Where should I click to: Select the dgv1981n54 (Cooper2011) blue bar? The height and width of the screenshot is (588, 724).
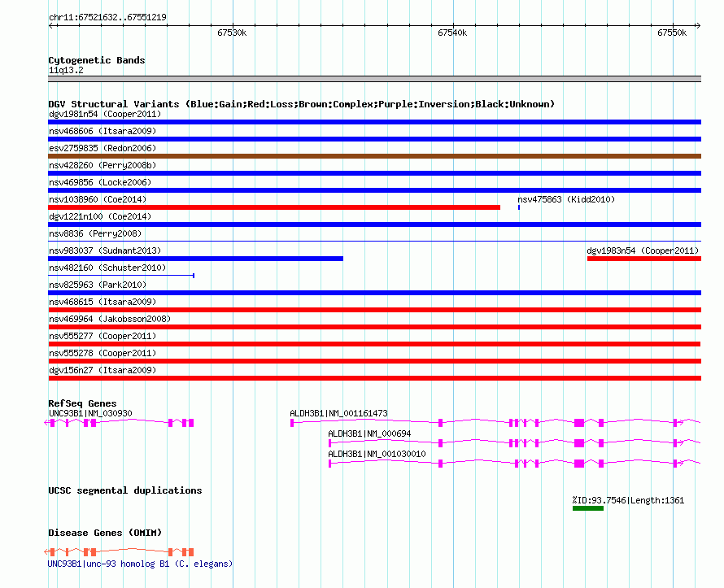pyautogui.click(x=374, y=122)
